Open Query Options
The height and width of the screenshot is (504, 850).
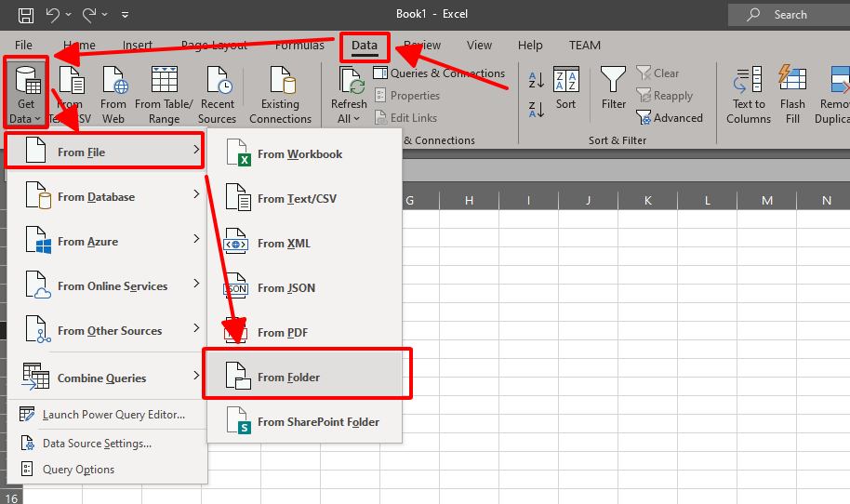107,470
